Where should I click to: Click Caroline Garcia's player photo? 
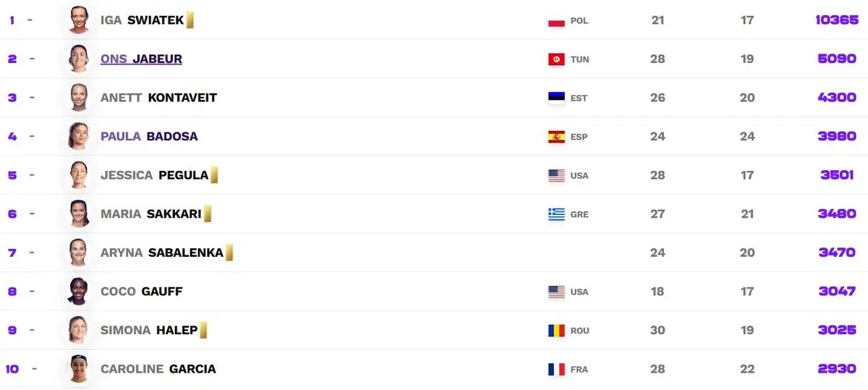pyautogui.click(x=79, y=368)
